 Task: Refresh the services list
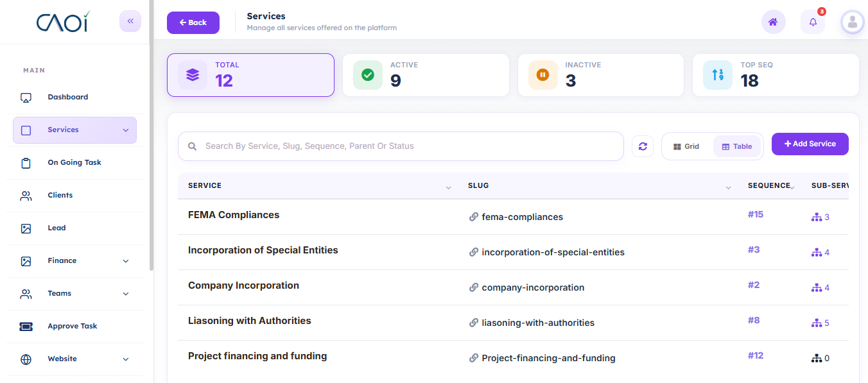pos(643,146)
